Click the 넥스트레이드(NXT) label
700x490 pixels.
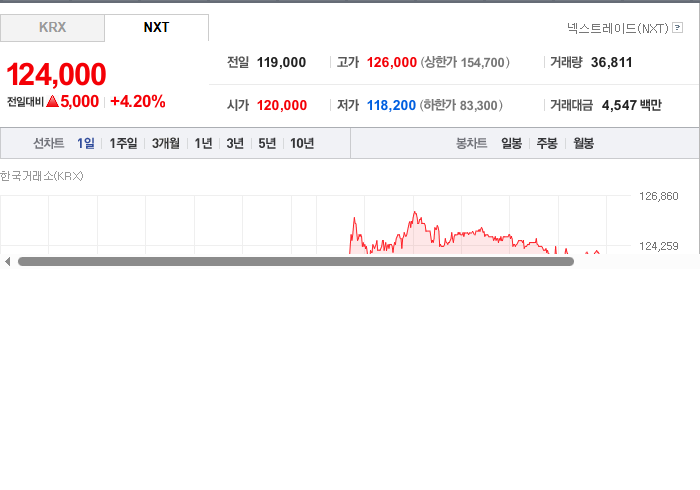[x=617, y=28]
